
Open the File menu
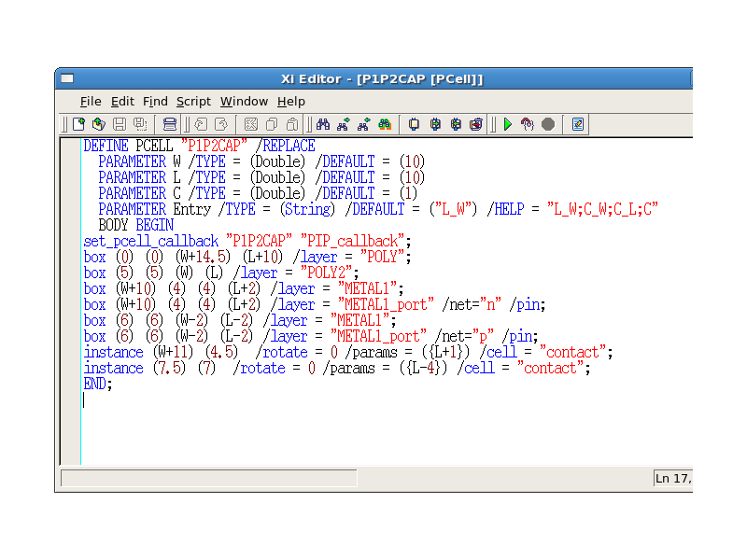[x=91, y=101]
